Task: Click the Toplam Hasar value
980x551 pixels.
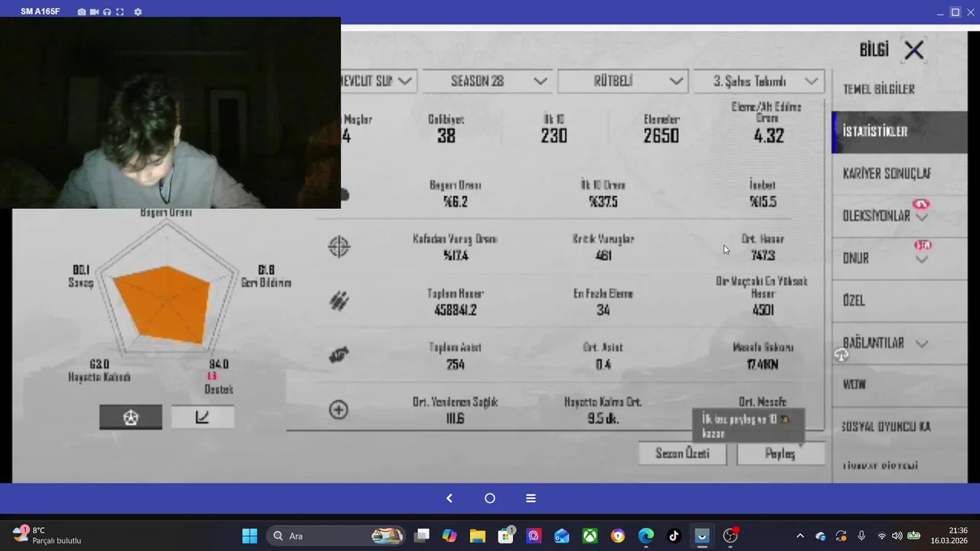Action: pos(456,310)
